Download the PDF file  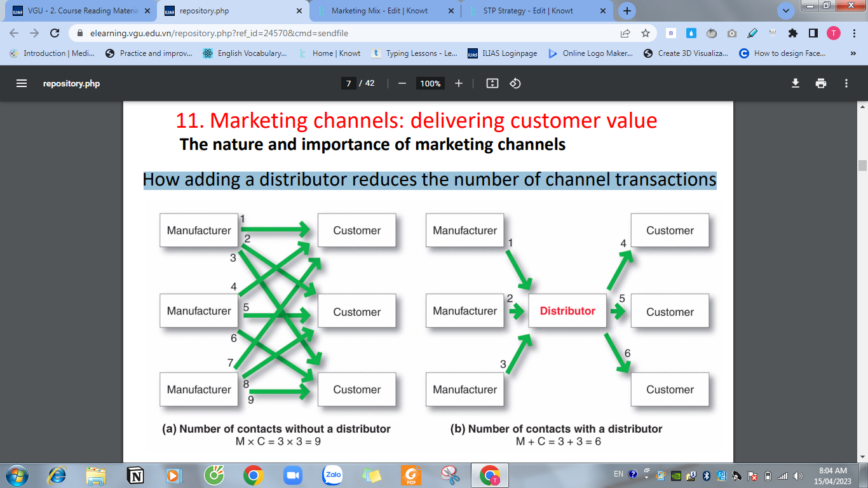click(x=795, y=83)
